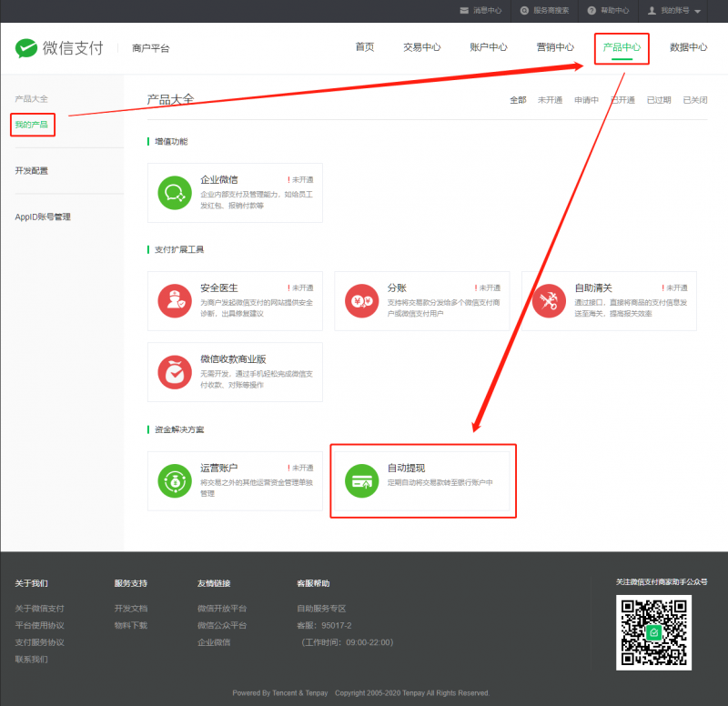Open the 自助清关 red tools icon
Viewport: 728px width, 706px height.
[549, 301]
